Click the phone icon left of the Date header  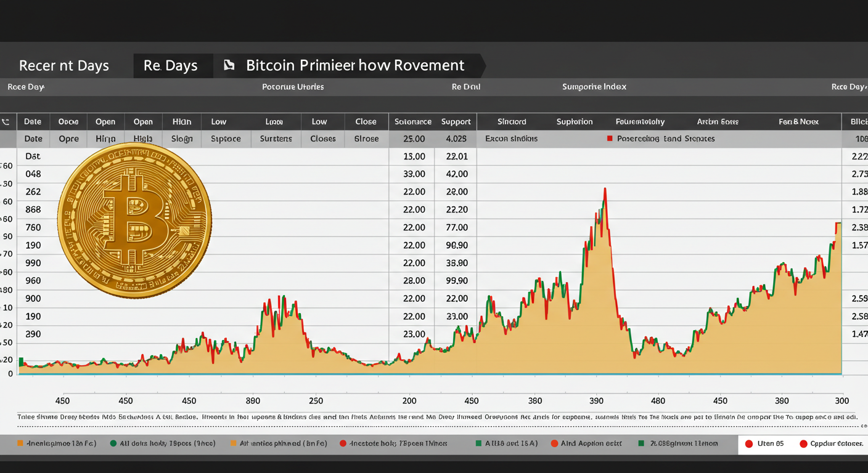tap(6, 122)
